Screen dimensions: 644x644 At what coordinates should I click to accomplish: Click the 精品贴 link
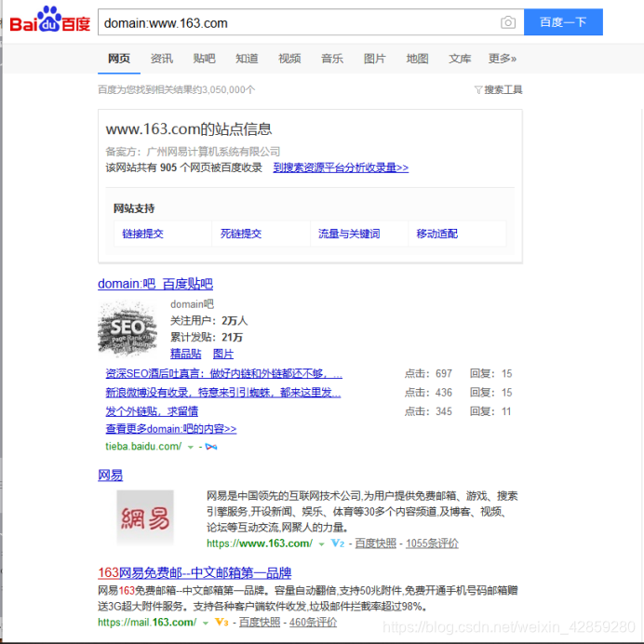(x=185, y=354)
